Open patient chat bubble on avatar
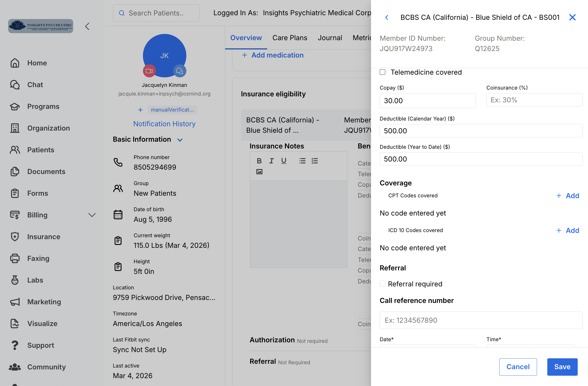Image resolution: width=588 pixels, height=386 pixels. [180, 71]
